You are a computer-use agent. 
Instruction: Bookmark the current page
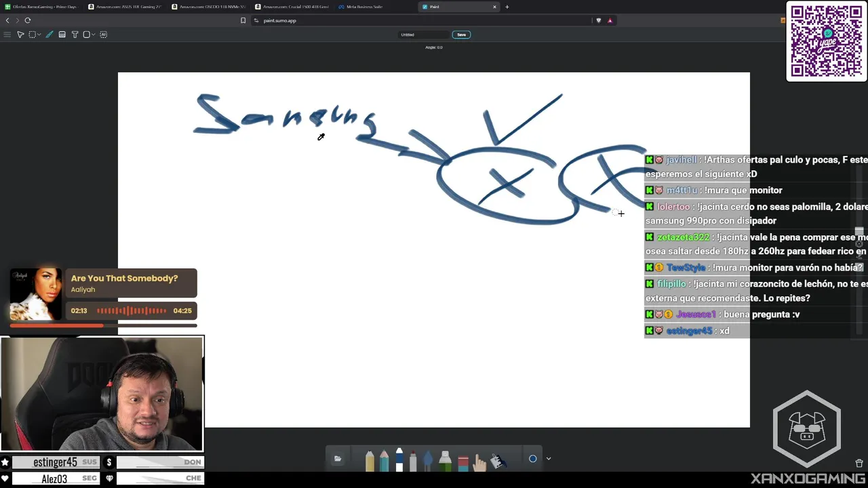point(243,20)
